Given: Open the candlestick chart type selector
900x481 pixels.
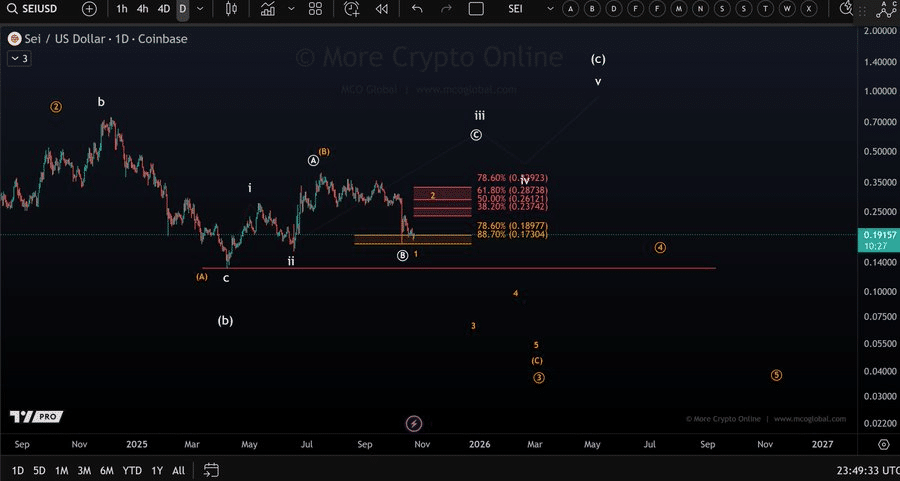Looking at the screenshot, I should pyautogui.click(x=232, y=9).
